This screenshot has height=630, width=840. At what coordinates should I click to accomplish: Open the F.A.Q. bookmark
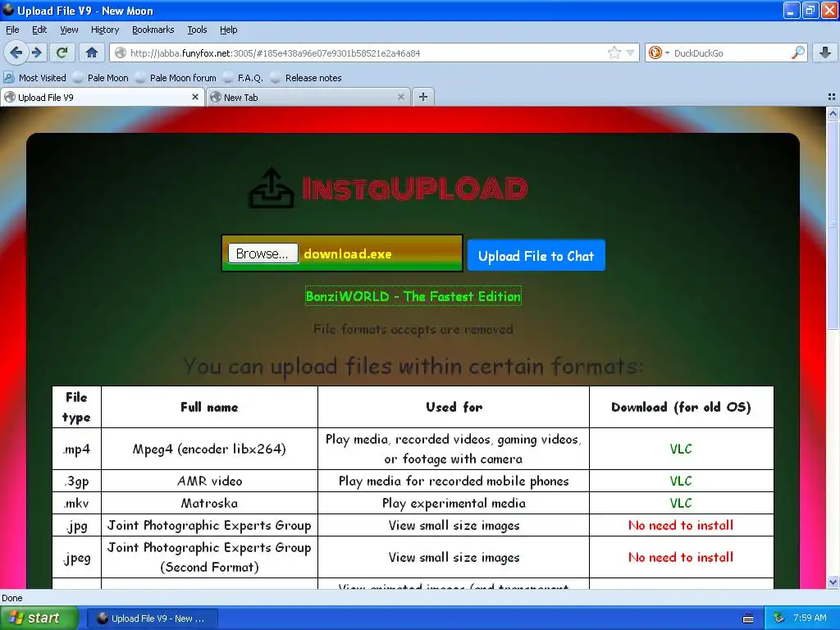[243, 78]
